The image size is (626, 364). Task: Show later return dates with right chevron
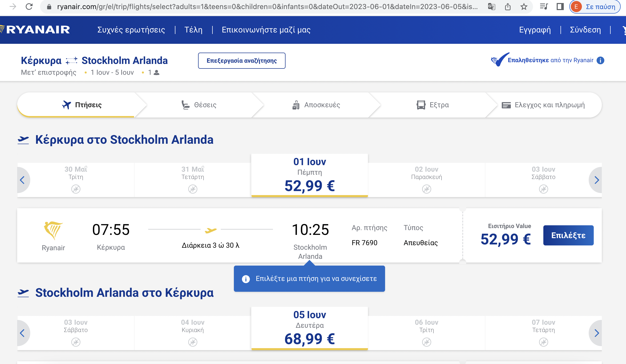[596, 333]
